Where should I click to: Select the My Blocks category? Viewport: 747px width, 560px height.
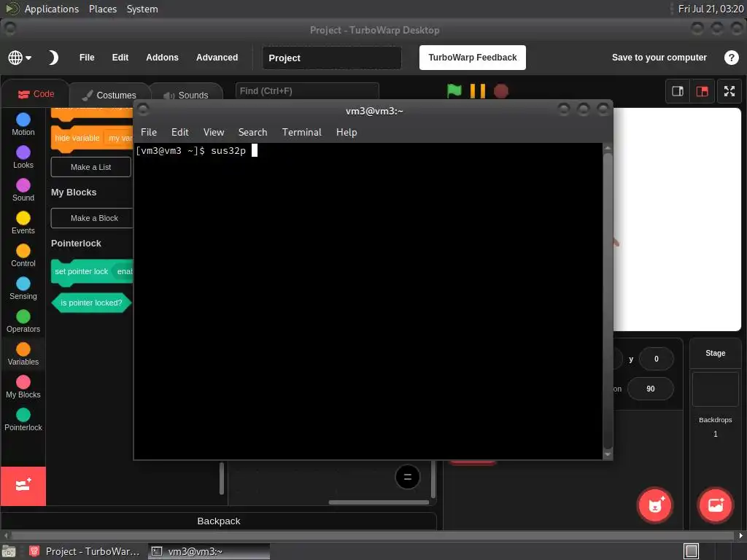click(x=23, y=387)
